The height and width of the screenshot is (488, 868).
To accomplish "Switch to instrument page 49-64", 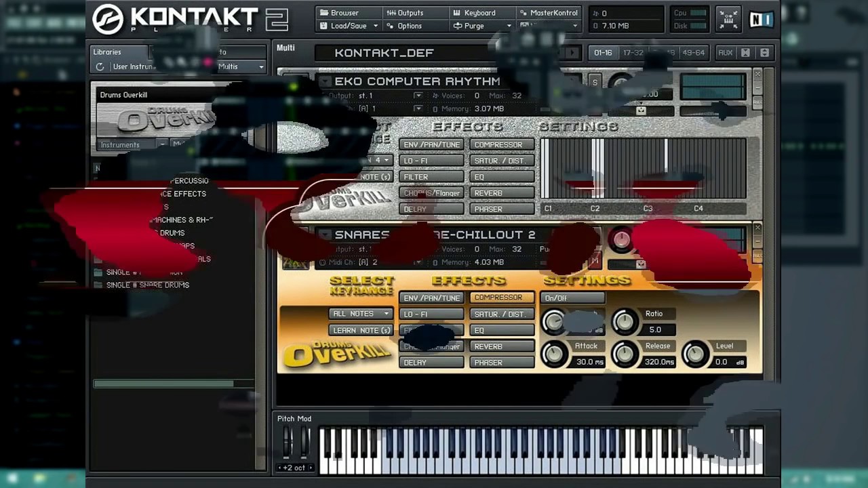I will tap(694, 53).
